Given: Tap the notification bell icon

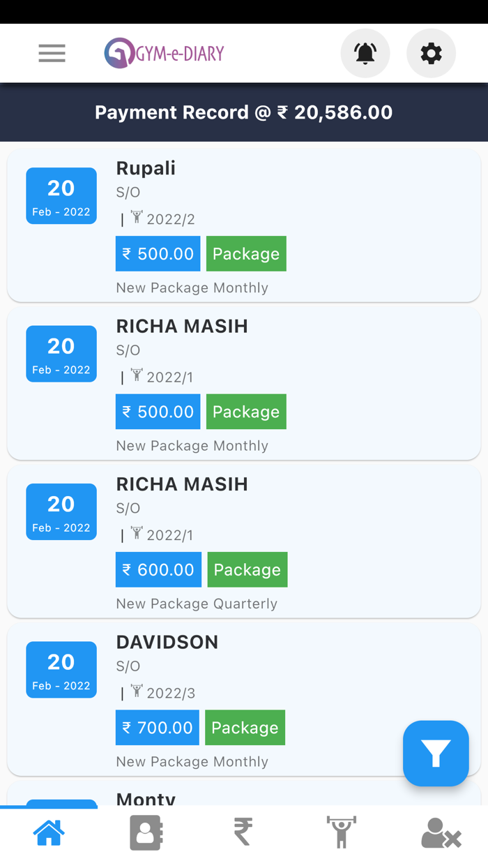Looking at the screenshot, I should 365,53.
